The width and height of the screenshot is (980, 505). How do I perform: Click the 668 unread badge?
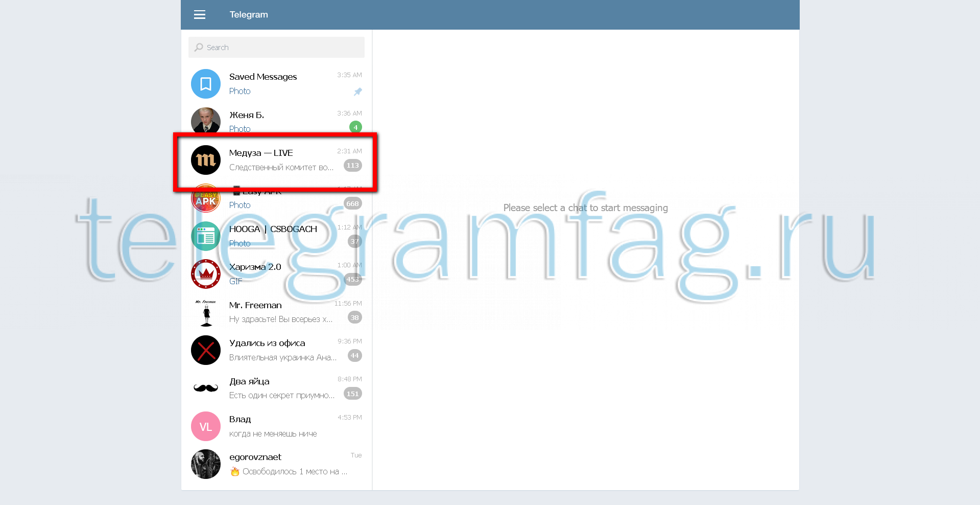[x=353, y=203]
